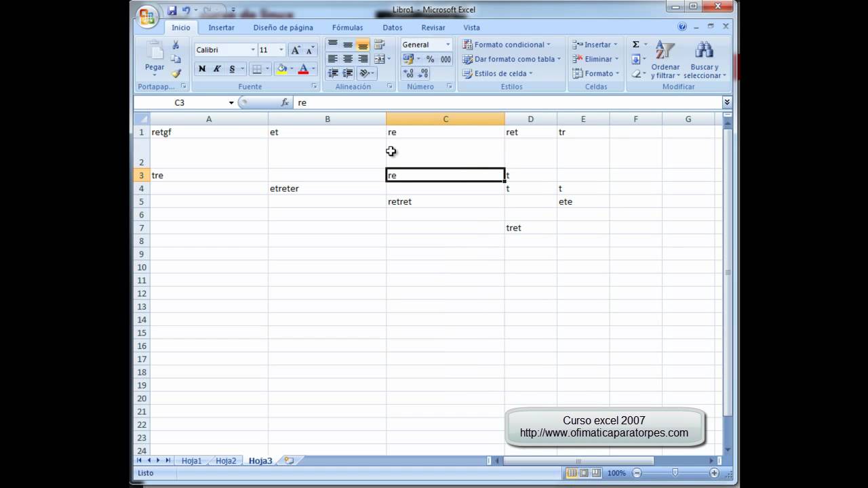Save the workbook from the quick access toolbar
Screen dimensions: 868x488
pyautogui.click(x=172, y=10)
